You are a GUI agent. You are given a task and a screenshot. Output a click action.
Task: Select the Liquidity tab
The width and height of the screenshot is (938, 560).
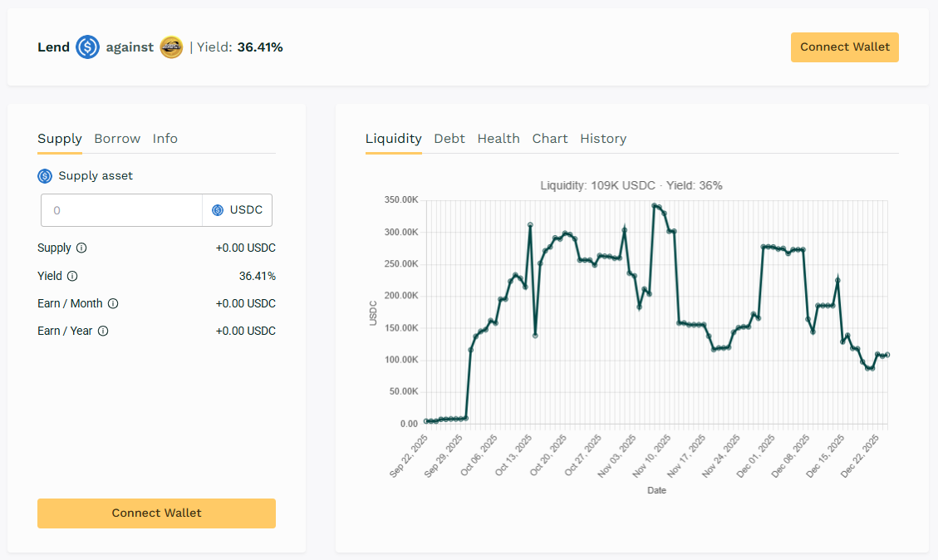[394, 139]
